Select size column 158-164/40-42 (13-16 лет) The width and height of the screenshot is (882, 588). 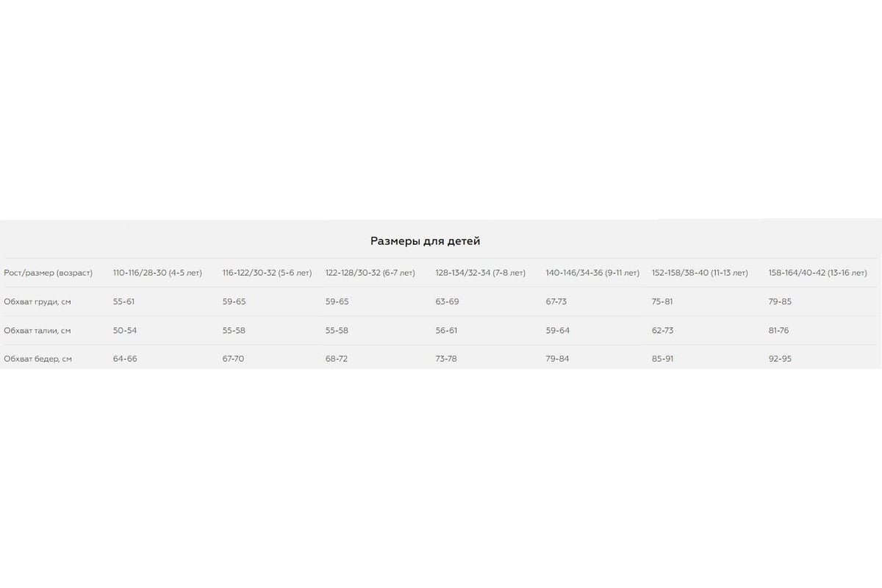tap(817, 273)
